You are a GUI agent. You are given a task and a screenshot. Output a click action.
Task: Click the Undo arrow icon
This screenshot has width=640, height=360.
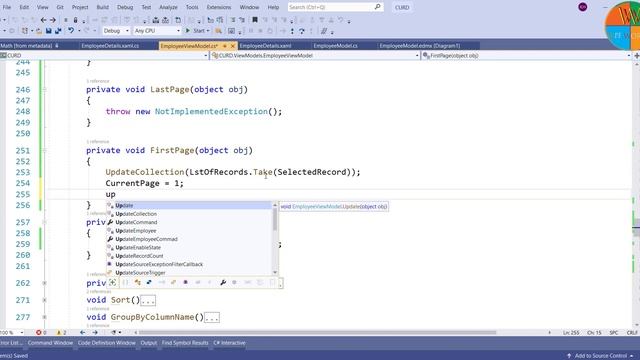tap(71, 31)
